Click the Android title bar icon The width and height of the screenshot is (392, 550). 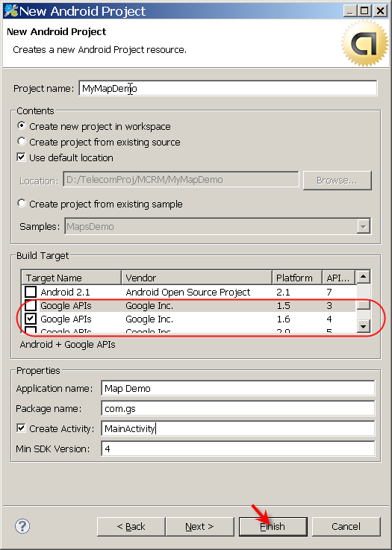[x=10, y=10]
